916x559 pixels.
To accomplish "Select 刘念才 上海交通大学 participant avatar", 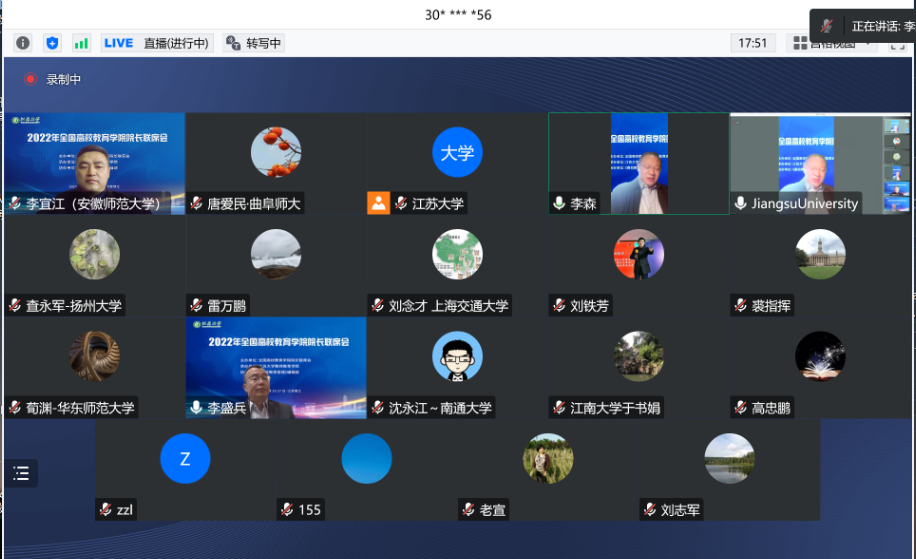I will [x=457, y=254].
